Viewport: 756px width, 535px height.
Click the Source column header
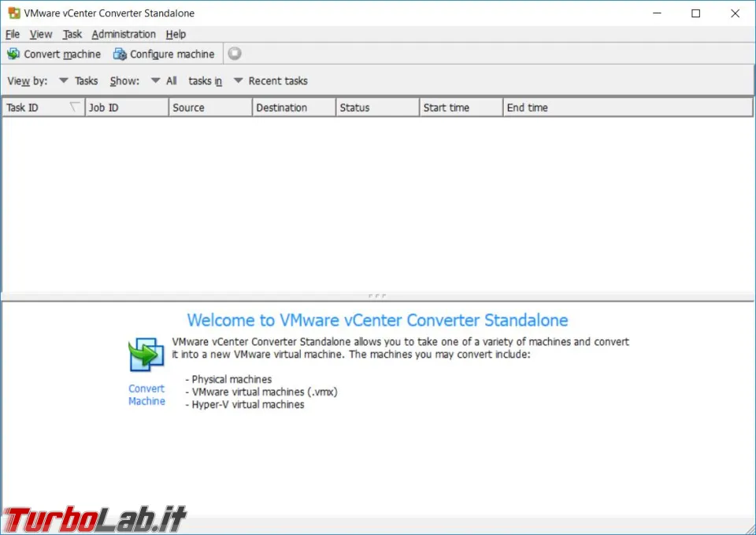[x=209, y=108]
